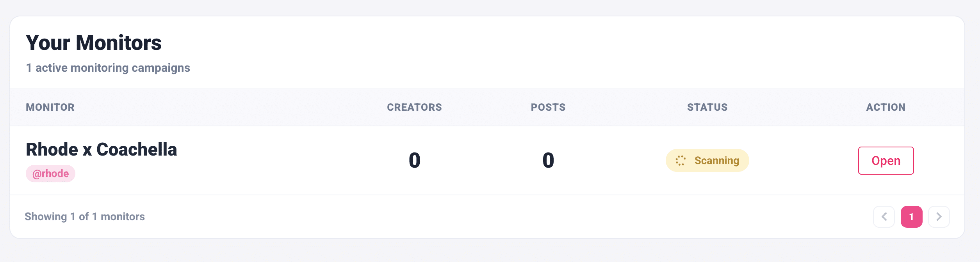
Task: Select the @rhode handle badge
Action: 50,173
